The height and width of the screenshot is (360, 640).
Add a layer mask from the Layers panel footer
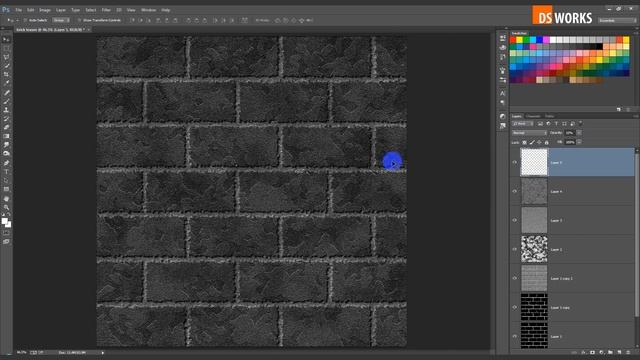click(592, 352)
